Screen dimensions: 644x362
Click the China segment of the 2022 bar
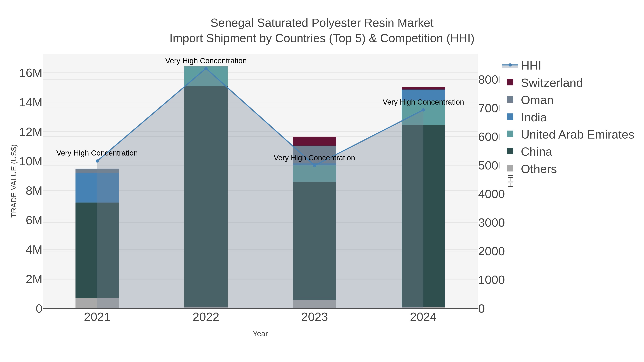click(206, 196)
